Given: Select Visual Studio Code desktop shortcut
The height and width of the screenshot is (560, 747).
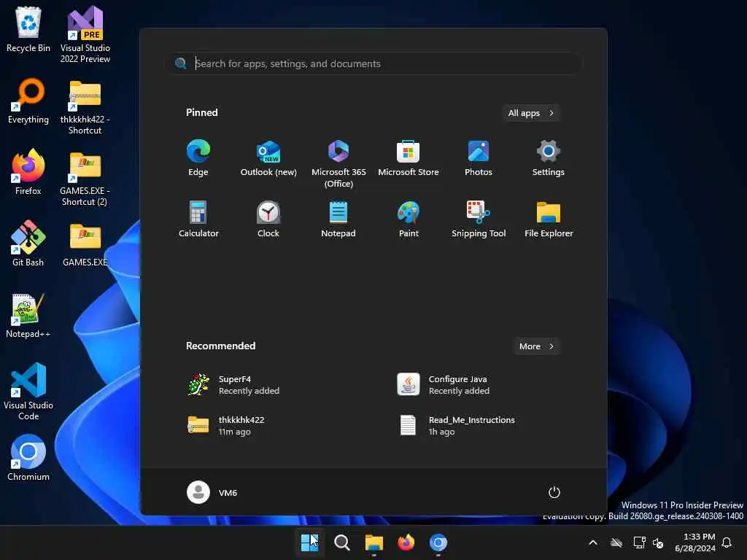Looking at the screenshot, I should point(28,392).
